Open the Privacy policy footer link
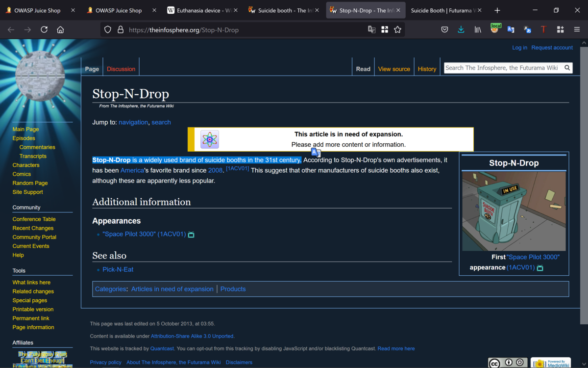Viewport: 588px width, 368px height. 106,362
